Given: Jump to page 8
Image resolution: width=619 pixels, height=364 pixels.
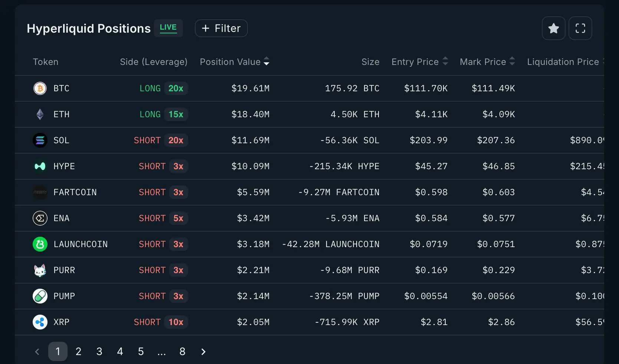Looking at the screenshot, I should click(182, 351).
